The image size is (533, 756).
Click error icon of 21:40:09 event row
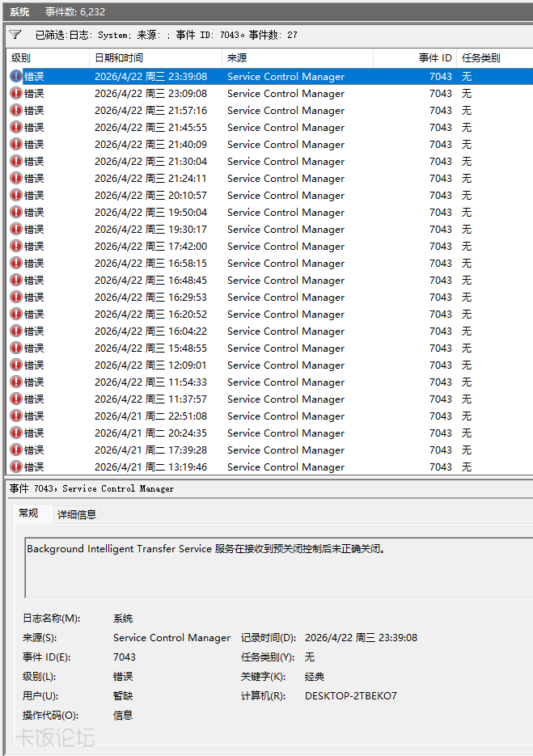coord(16,144)
